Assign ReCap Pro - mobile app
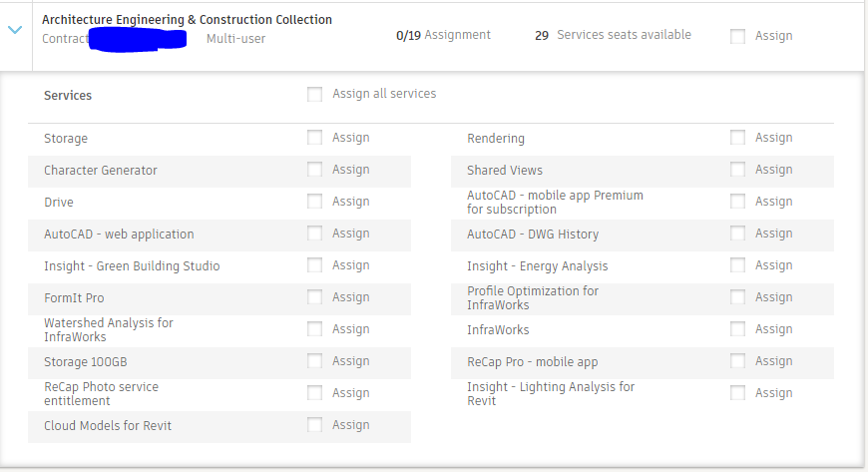The height and width of the screenshot is (472, 868). coord(737,361)
